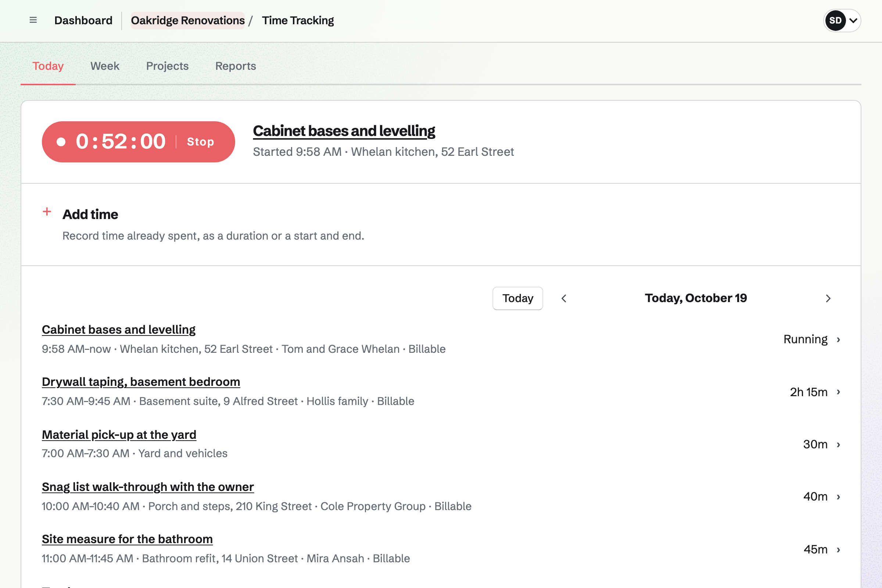Expand the account dropdown chevron
Viewport: 882px width, 588px height.
(853, 21)
